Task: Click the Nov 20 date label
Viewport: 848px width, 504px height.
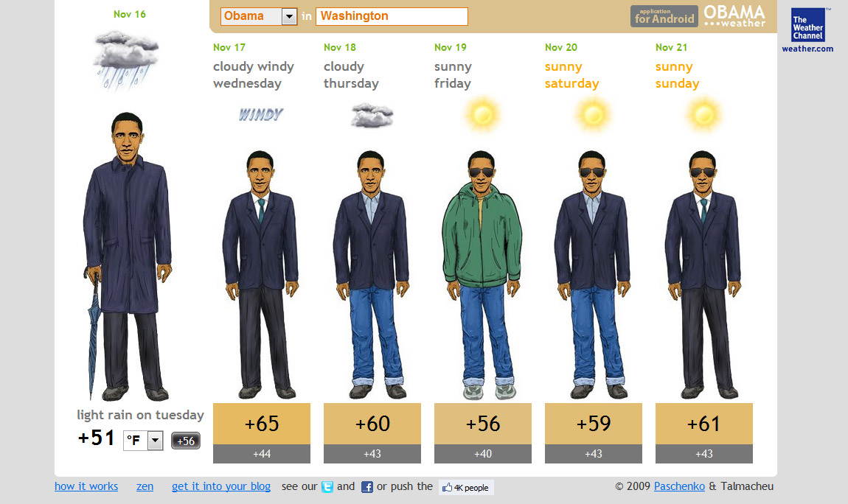Action: point(561,47)
